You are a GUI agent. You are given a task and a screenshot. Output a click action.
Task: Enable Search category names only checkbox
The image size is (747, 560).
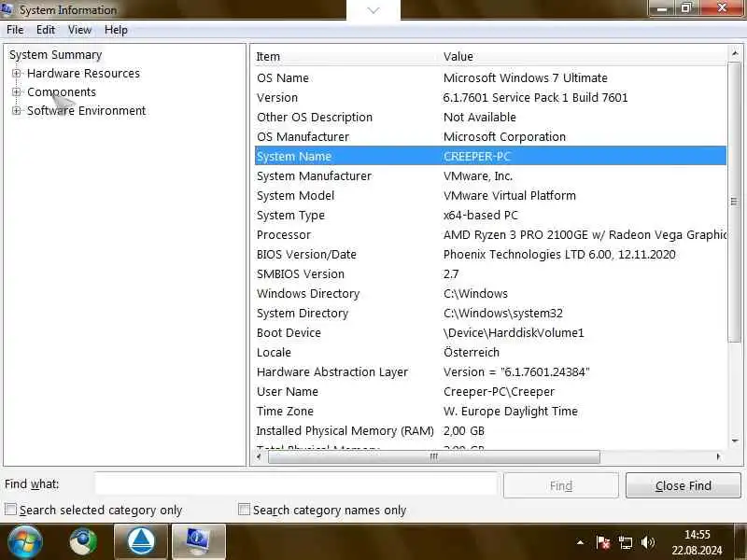click(x=244, y=509)
